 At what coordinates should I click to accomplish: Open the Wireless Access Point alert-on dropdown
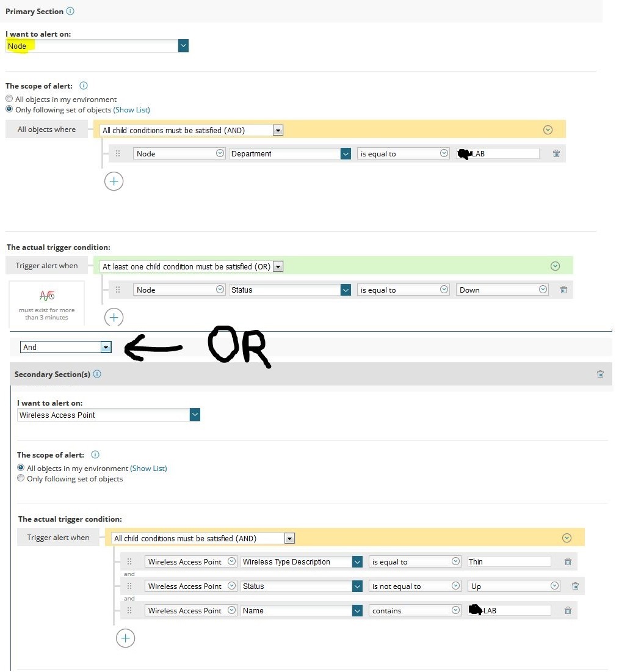(x=195, y=415)
